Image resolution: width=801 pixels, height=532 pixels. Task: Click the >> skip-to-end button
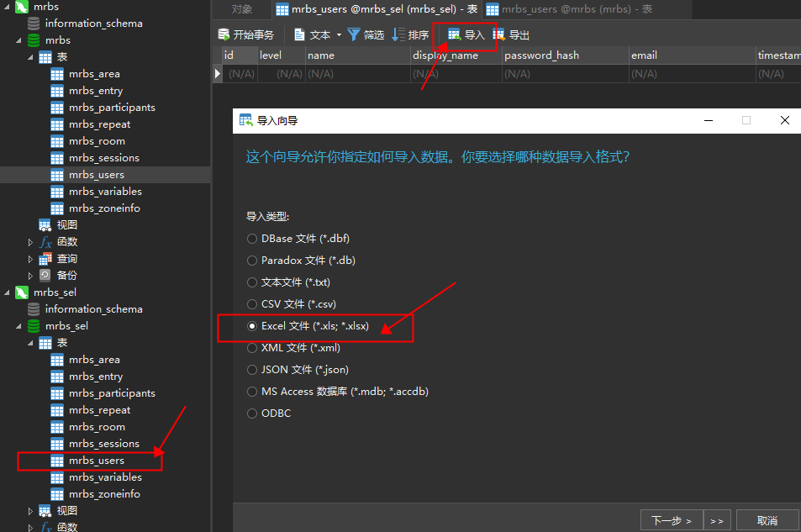(x=717, y=520)
